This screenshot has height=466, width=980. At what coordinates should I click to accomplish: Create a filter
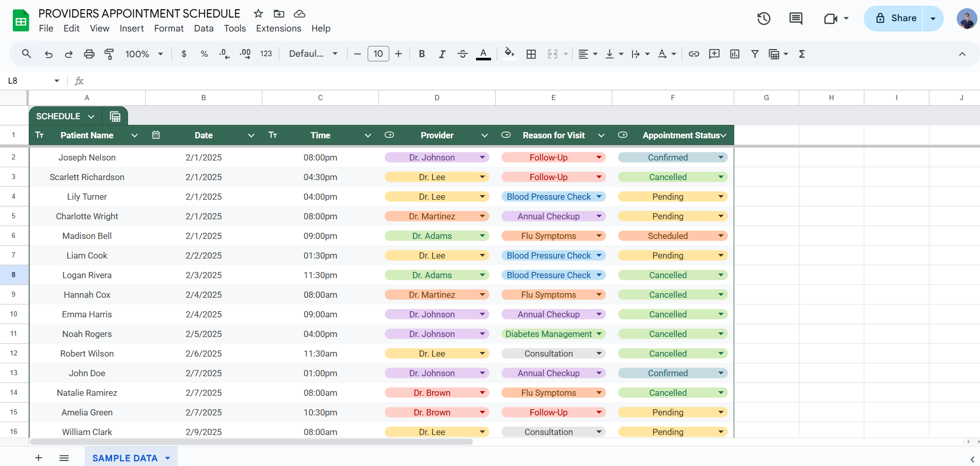(755, 54)
